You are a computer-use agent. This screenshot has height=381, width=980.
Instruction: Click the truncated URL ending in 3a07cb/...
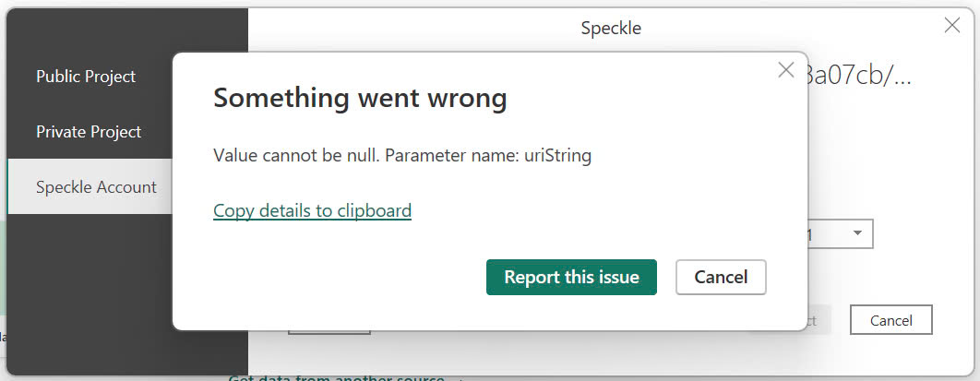[858, 77]
